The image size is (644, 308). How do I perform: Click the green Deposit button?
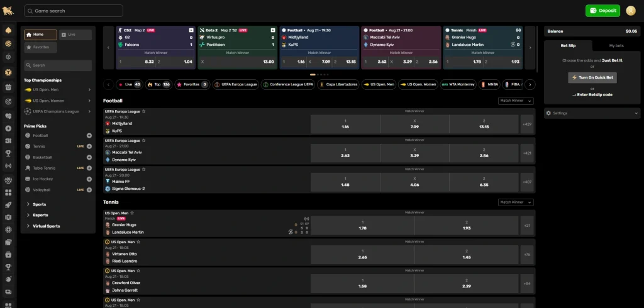602,11
